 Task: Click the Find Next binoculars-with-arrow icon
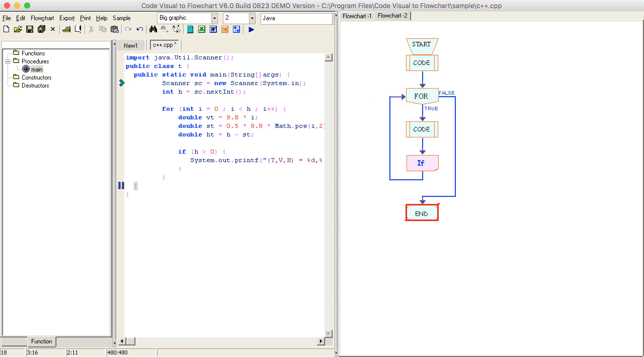tap(165, 29)
